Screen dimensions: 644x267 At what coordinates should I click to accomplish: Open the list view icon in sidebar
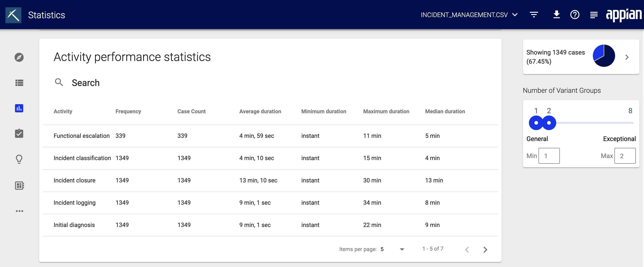click(x=19, y=83)
